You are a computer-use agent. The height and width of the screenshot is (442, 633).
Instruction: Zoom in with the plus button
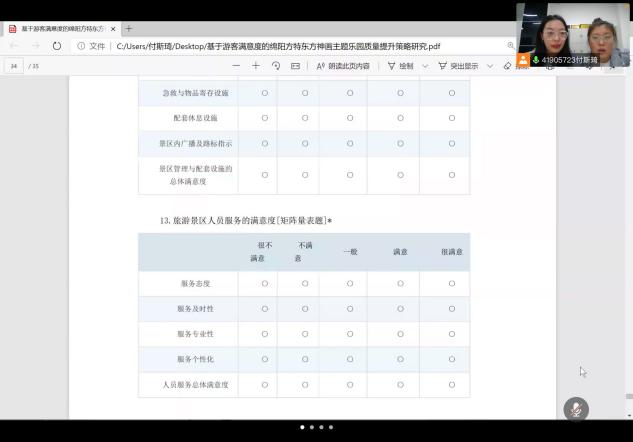click(256, 66)
